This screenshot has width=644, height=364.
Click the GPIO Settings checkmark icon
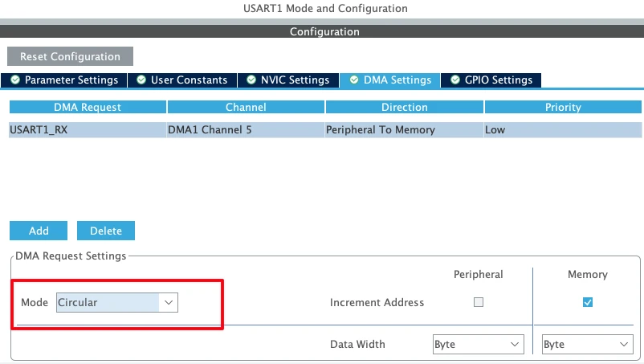(455, 80)
